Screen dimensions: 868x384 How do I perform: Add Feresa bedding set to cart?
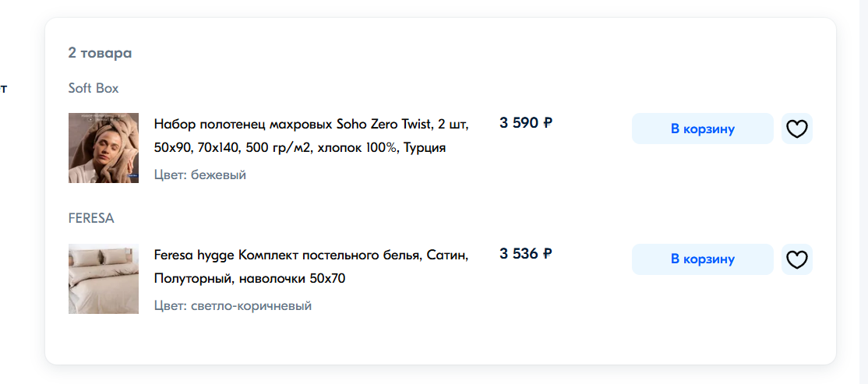point(703,259)
